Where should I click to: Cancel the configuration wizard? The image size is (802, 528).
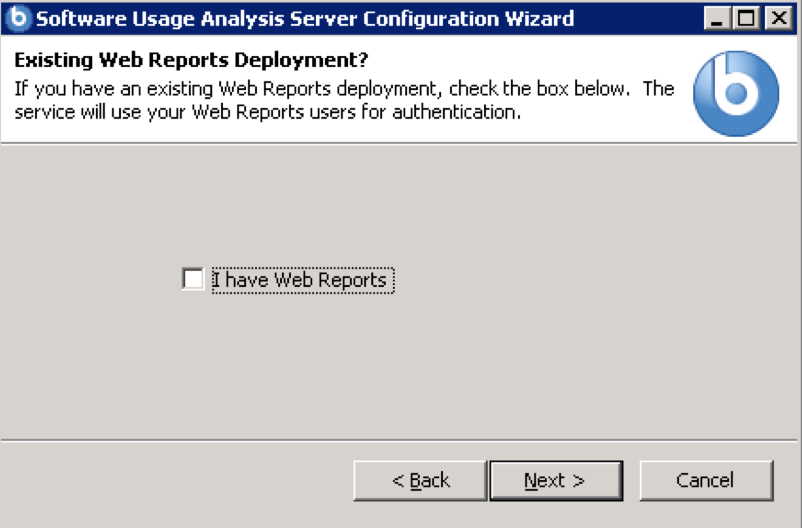click(705, 481)
